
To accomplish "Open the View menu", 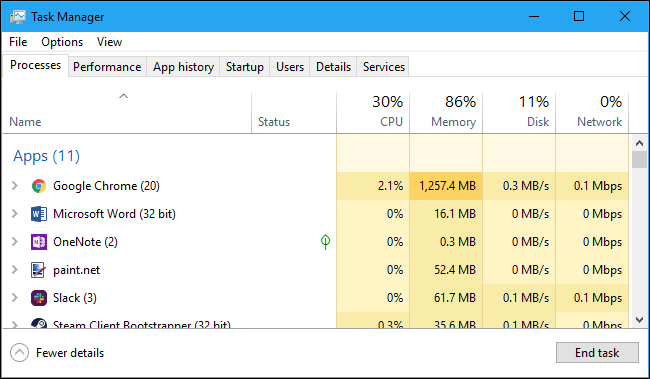I will (109, 42).
